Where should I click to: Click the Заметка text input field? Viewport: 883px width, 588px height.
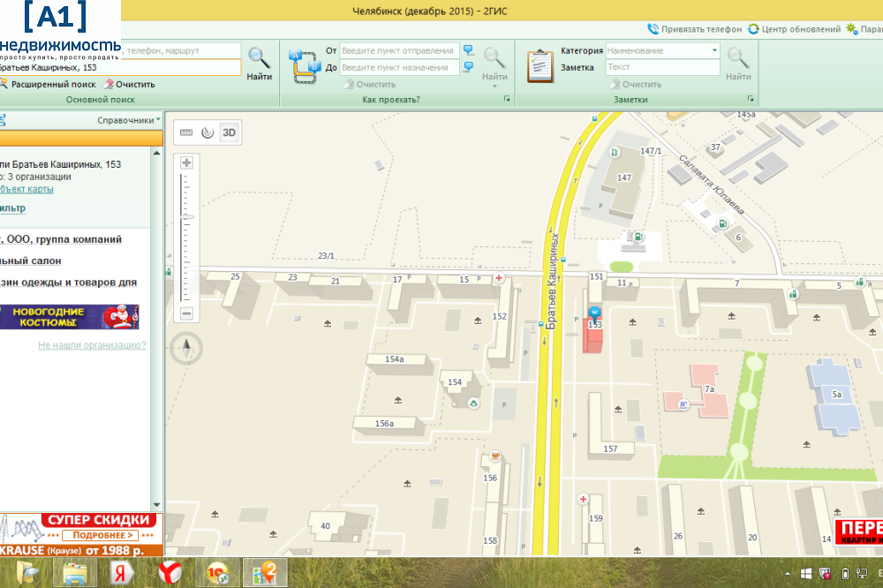[663, 67]
